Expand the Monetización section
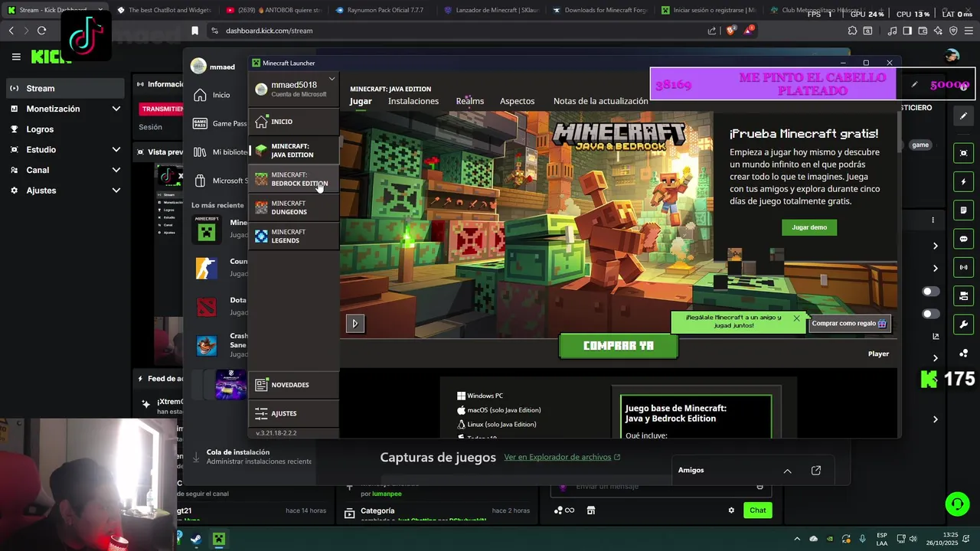 click(x=65, y=109)
